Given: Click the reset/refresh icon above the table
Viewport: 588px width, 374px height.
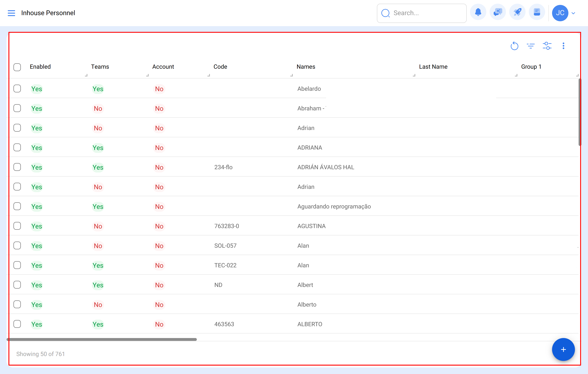Looking at the screenshot, I should point(514,46).
